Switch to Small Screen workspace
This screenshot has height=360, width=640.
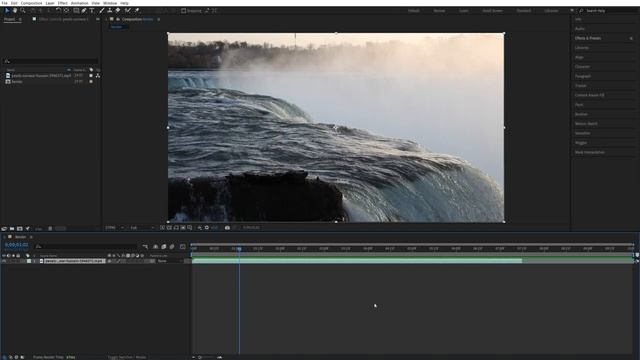tap(492, 11)
